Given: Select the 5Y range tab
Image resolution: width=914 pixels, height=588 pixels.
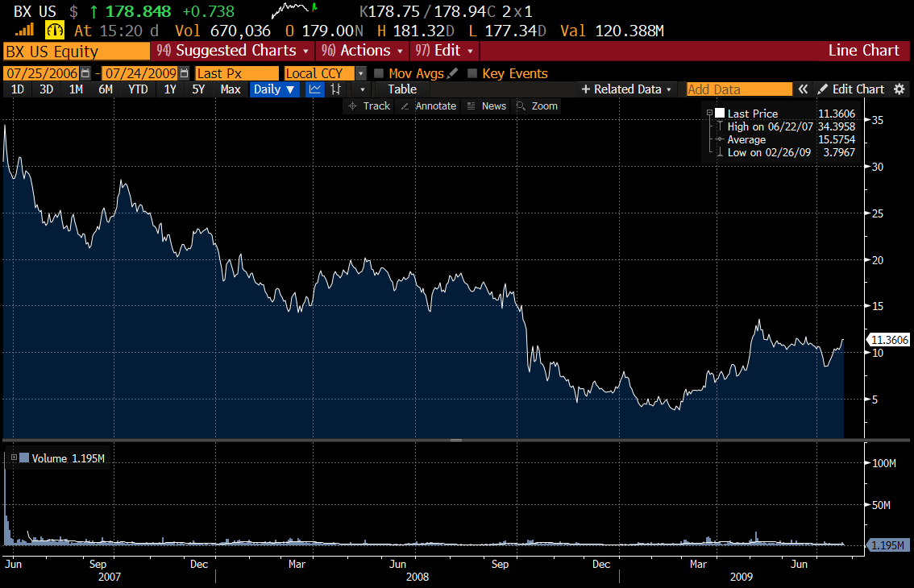Looking at the screenshot, I should 198,89.
